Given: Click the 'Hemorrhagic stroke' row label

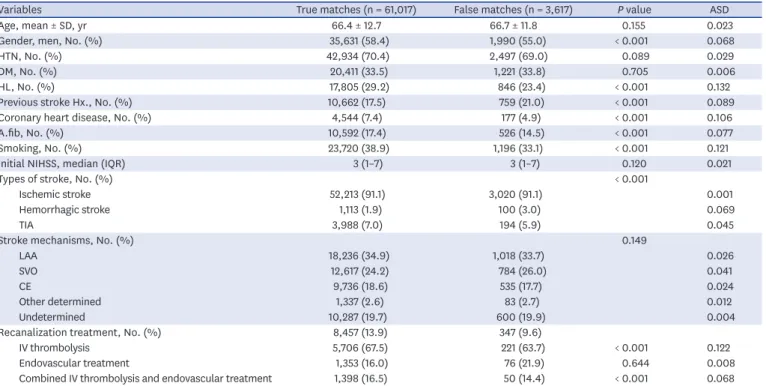Looking at the screenshot, I should [x=64, y=210].
